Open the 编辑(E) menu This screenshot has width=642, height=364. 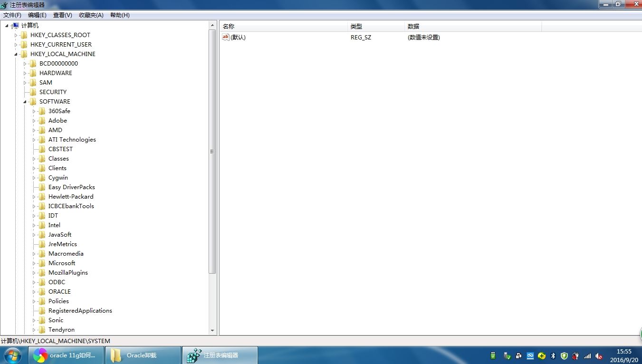[37, 15]
